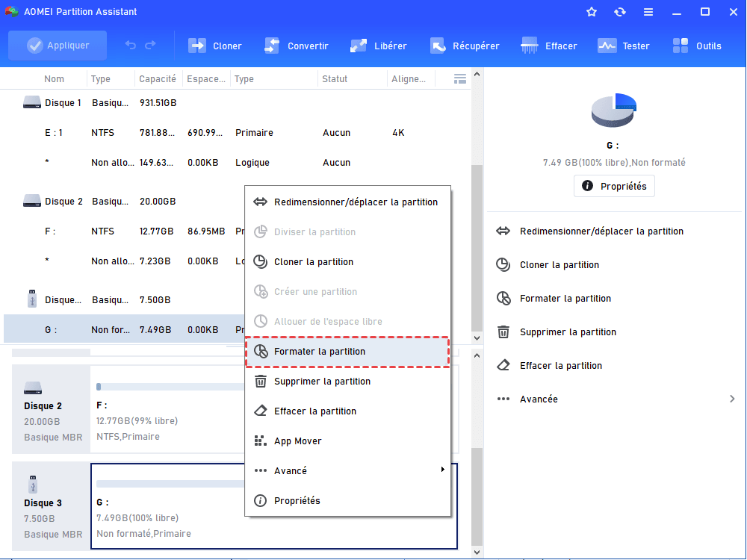
Task: Select Cloner la partition in context menu
Action: point(348,261)
